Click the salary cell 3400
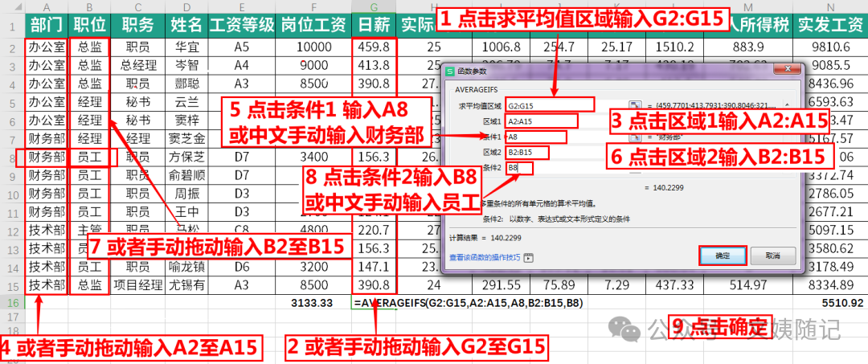 click(x=313, y=157)
